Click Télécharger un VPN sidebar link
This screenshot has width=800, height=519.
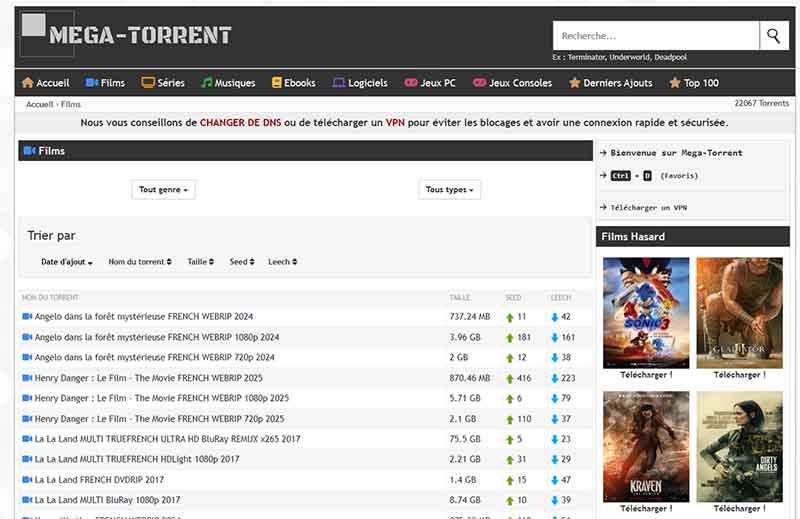click(648, 208)
